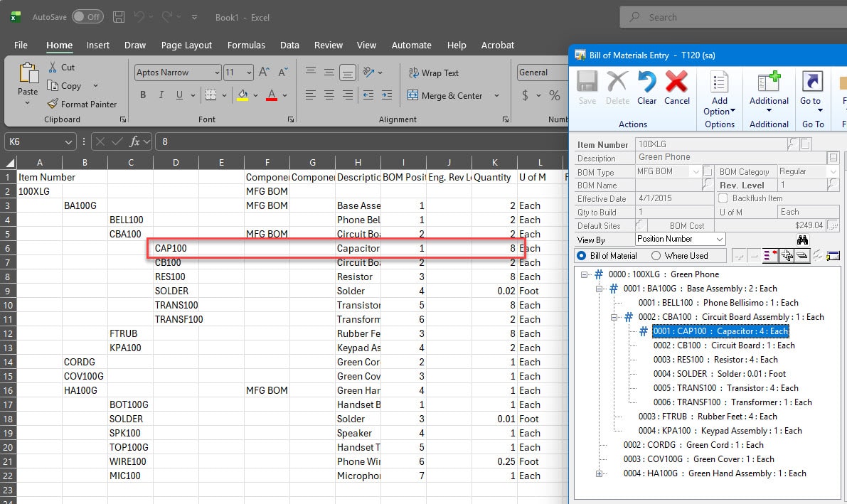Click the binoculars find icon
Image resolution: width=847 pixels, height=504 pixels.
point(802,240)
